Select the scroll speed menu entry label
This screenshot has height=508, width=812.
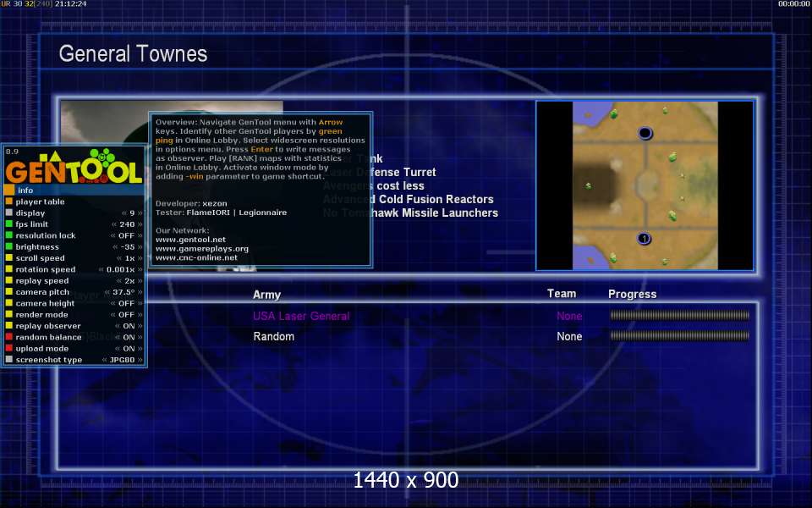point(40,258)
